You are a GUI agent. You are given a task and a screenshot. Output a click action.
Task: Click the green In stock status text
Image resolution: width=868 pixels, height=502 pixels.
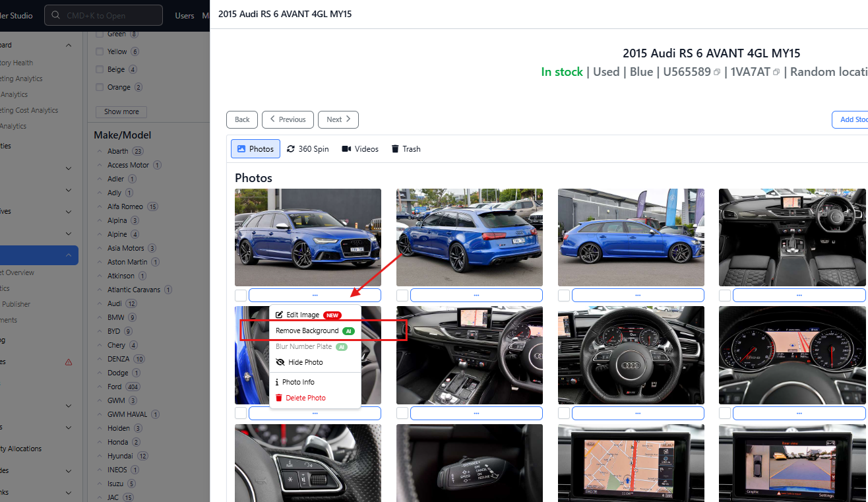point(562,72)
